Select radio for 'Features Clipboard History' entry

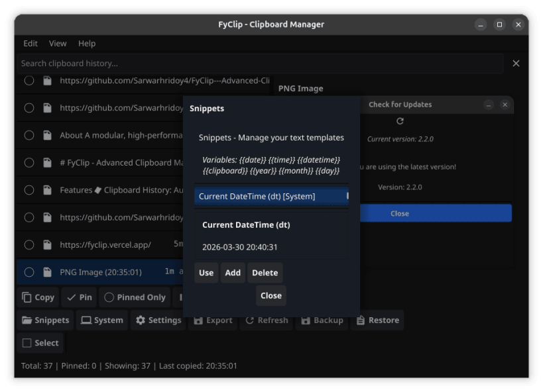pyautogui.click(x=29, y=190)
